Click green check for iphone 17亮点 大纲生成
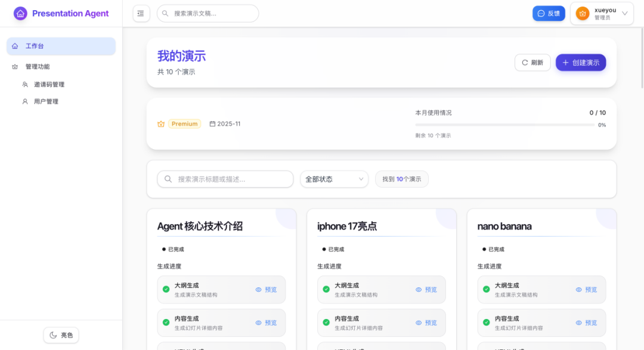The image size is (644, 350). [x=326, y=290]
